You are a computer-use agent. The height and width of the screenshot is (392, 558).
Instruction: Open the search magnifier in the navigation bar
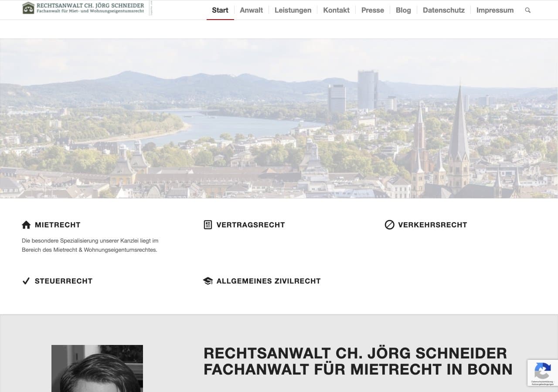coord(527,10)
